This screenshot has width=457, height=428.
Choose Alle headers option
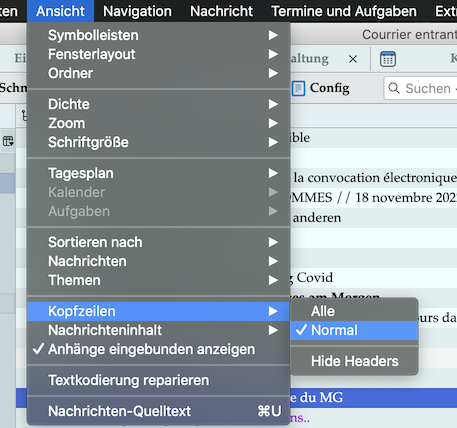pyautogui.click(x=354, y=311)
